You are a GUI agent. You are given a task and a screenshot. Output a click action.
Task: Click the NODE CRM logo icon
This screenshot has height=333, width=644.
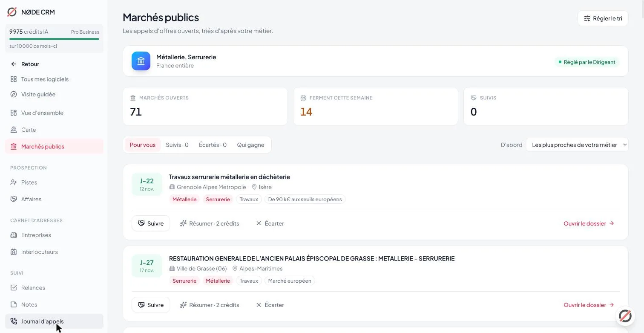(x=12, y=12)
